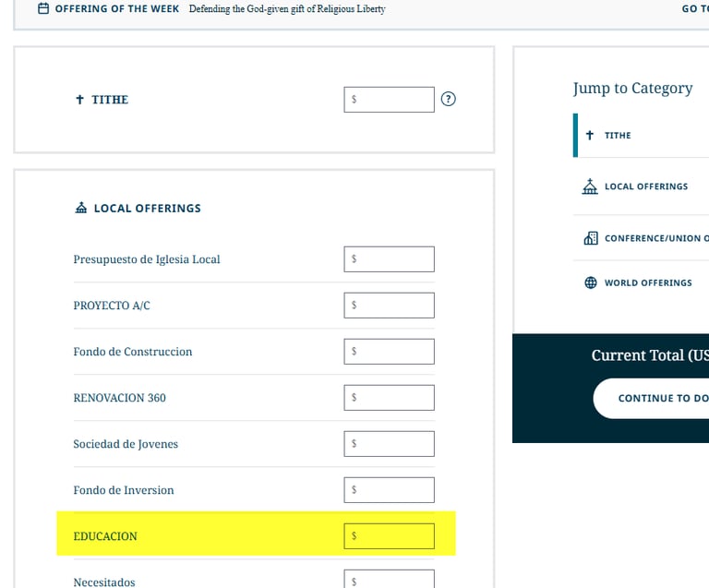Click the Tithe amount input field

click(389, 100)
